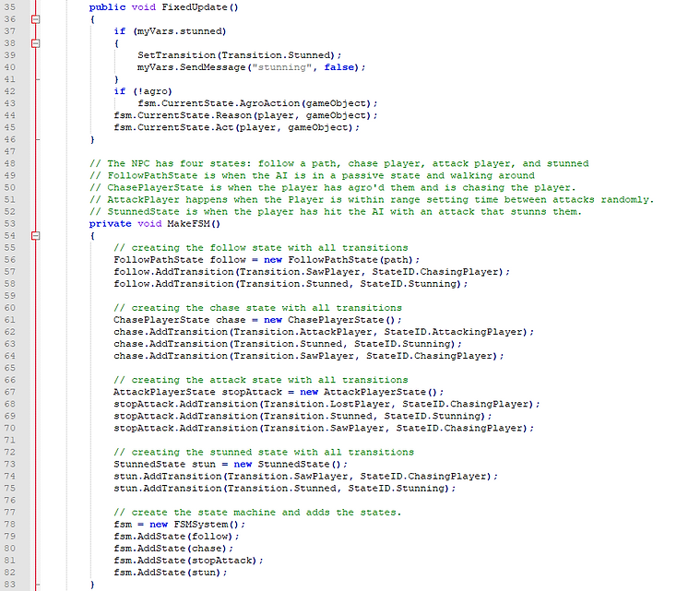Viewport: 700px width, 591px height.
Task: Click 'fsm.CurrentState.AgroAction(gameObject);' line
Action: point(257,103)
